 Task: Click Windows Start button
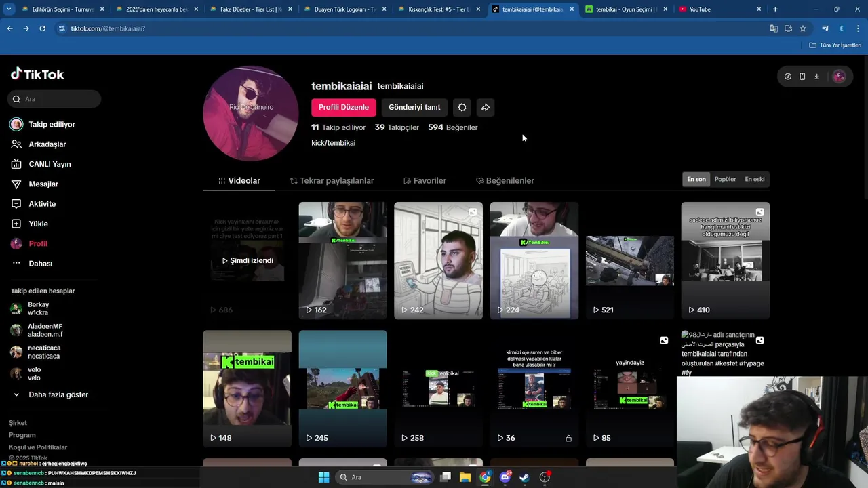coord(323,477)
